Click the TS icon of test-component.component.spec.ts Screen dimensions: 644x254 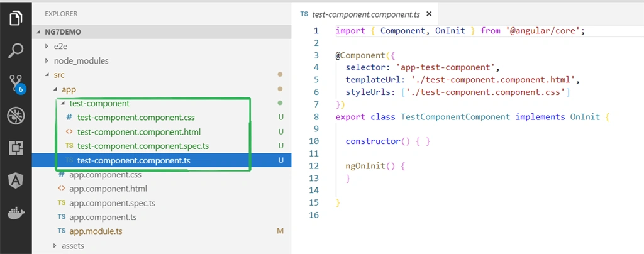pyautogui.click(x=69, y=146)
